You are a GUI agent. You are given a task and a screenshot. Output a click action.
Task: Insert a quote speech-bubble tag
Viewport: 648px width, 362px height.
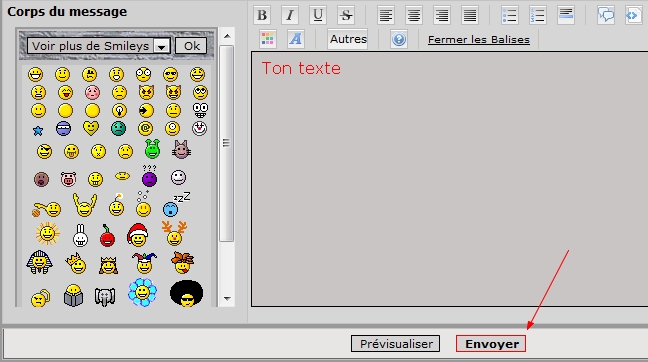click(x=606, y=15)
